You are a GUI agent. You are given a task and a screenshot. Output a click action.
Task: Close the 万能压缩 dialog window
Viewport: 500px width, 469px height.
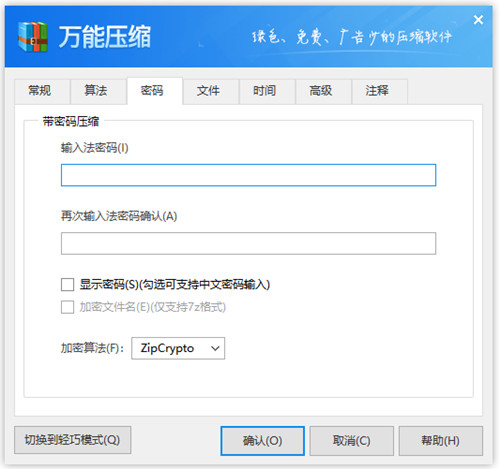tap(478, 20)
